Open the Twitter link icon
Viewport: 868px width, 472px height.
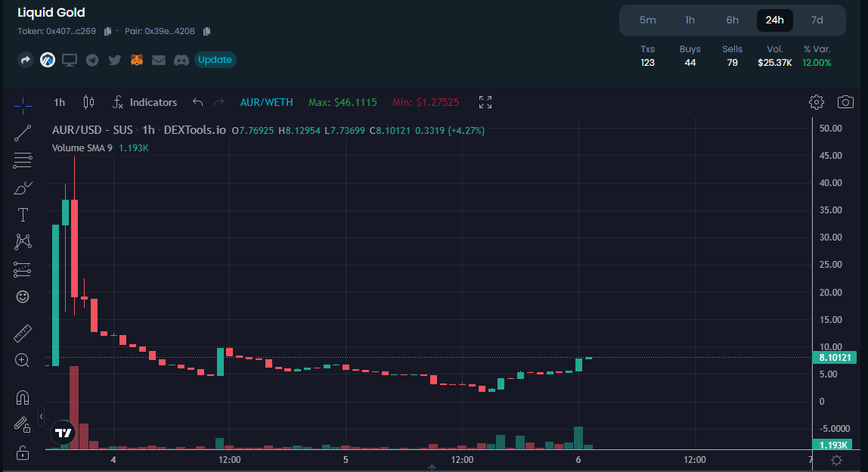[115, 60]
